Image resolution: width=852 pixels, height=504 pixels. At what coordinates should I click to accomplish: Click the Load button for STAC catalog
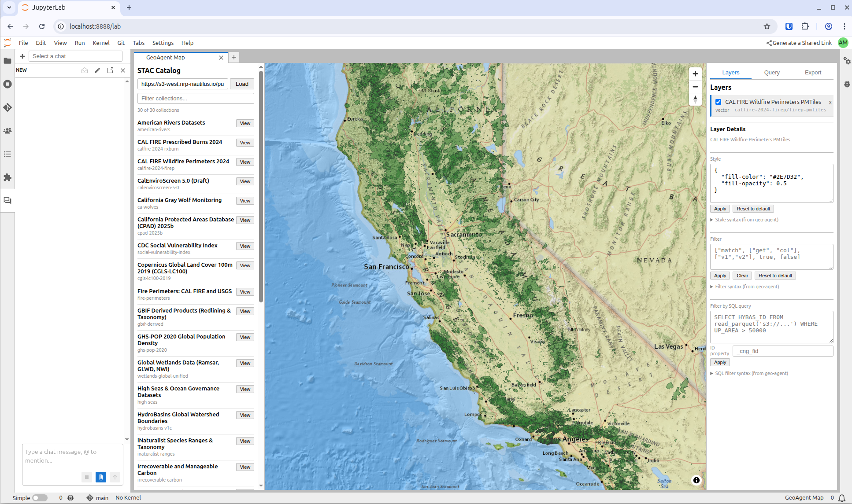click(242, 84)
